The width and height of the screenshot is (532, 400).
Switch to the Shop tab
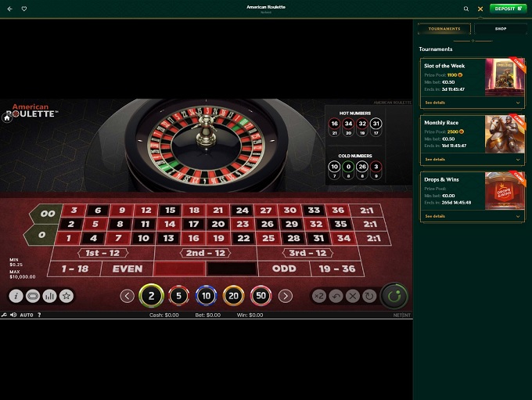pyautogui.click(x=501, y=29)
